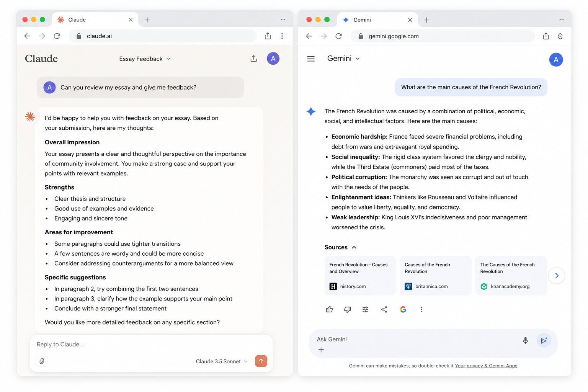Go back in the Gemini browser window

[x=309, y=36]
